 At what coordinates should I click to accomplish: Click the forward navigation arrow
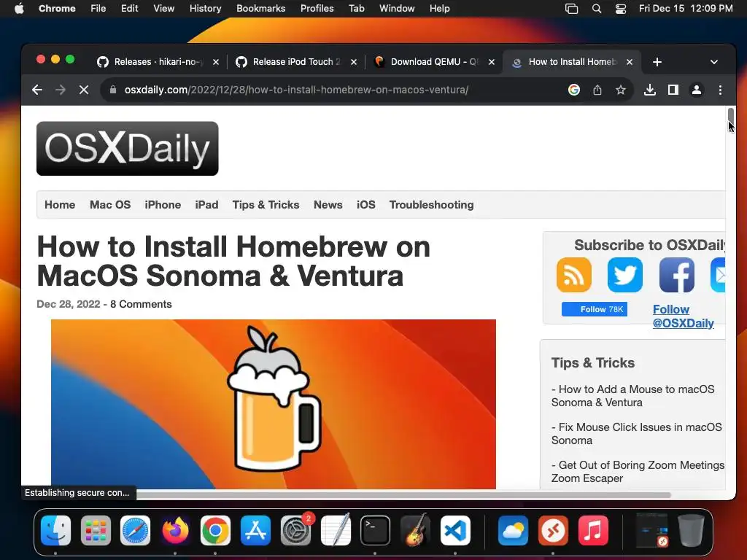pos(61,90)
